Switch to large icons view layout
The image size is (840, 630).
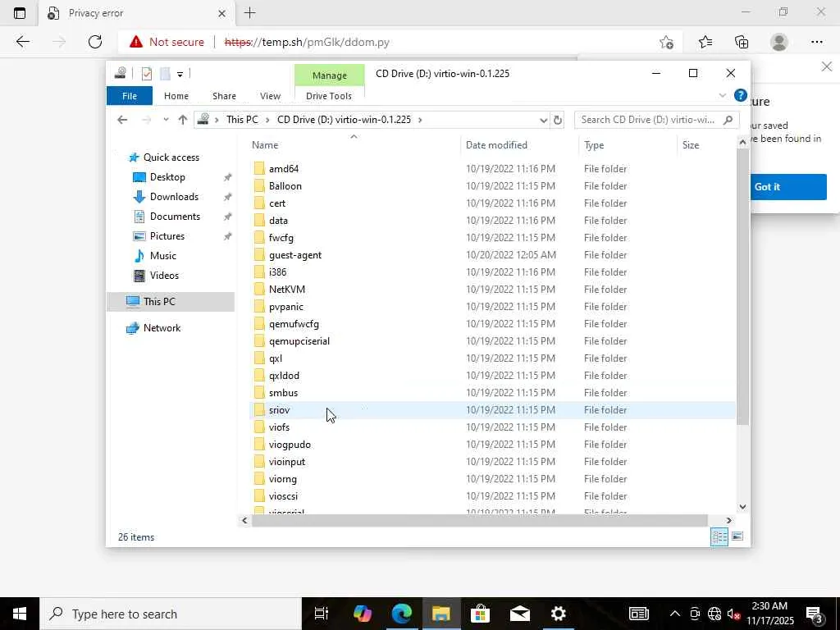[737, 536]
